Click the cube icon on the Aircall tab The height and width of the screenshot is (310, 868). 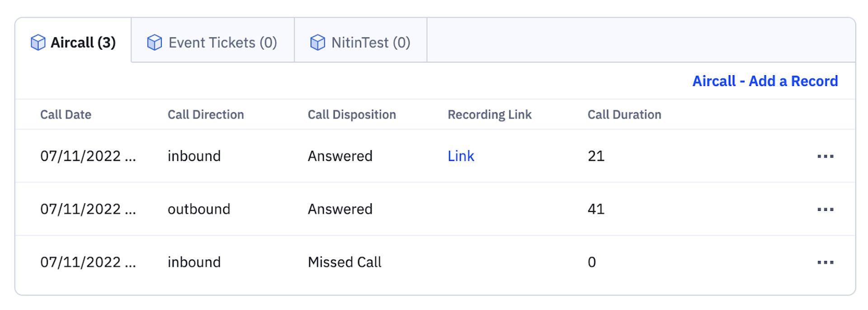tap(38, 43)
